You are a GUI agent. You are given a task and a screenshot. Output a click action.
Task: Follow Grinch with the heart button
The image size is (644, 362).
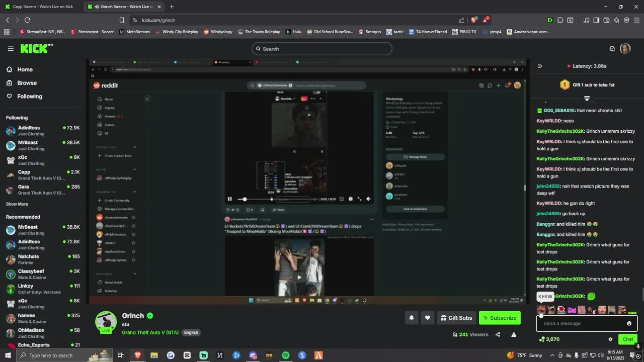[x=427, y=318]
